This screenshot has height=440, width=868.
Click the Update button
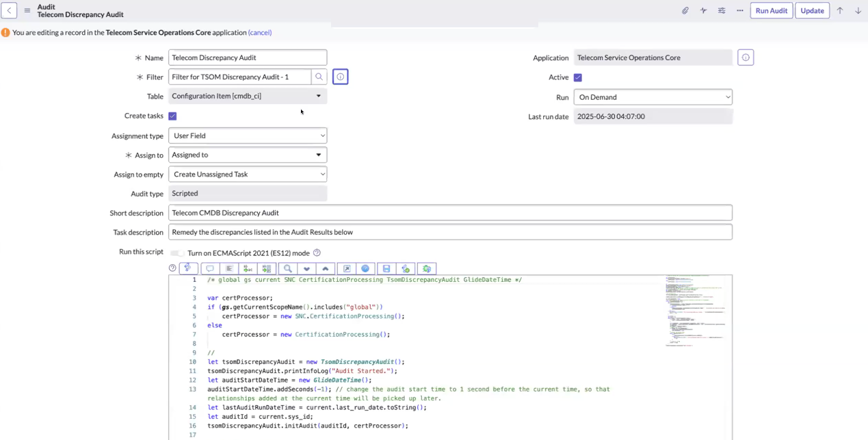pos(812,10)
